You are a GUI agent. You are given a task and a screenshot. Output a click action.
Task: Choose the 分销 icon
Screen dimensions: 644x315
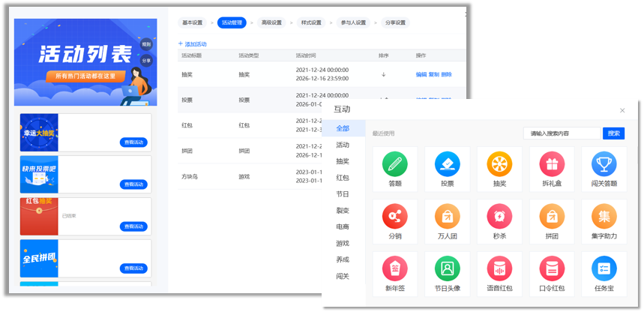(394, 217)
